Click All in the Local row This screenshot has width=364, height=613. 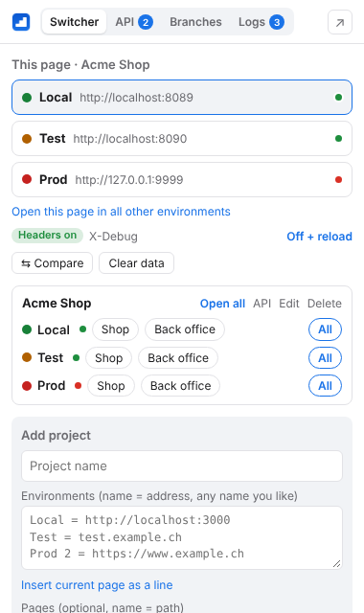coord(325,329)
